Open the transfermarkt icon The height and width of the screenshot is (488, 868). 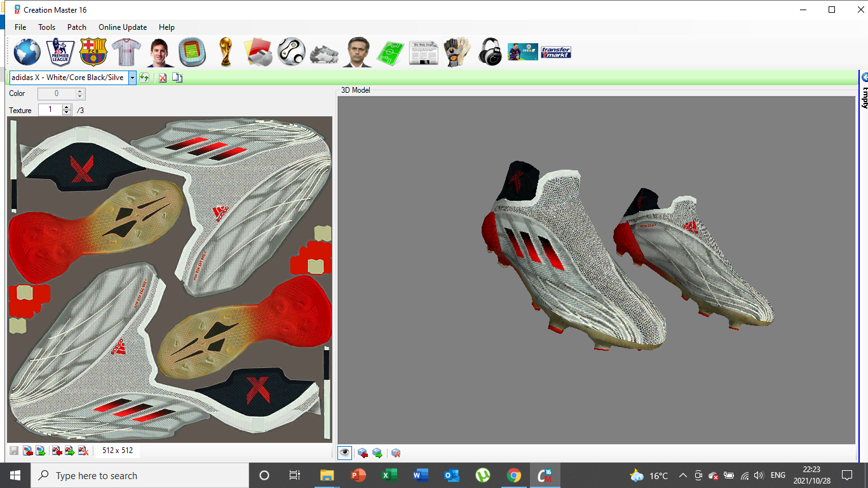coord(555,52)
